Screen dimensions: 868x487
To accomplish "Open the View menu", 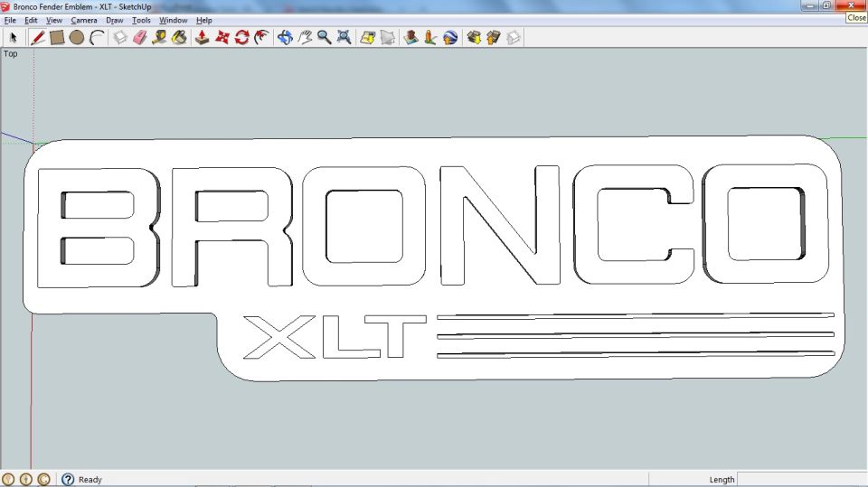I will pos(53,20).
